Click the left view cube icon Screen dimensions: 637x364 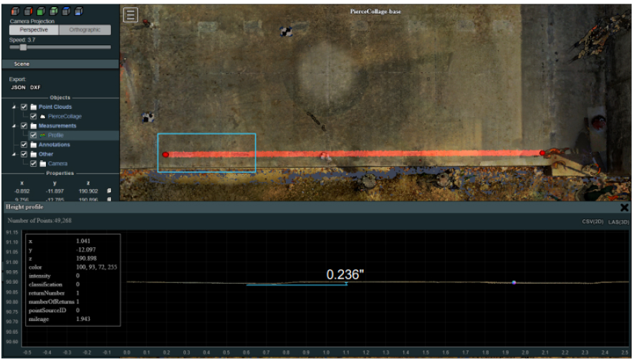click(15, 11)
